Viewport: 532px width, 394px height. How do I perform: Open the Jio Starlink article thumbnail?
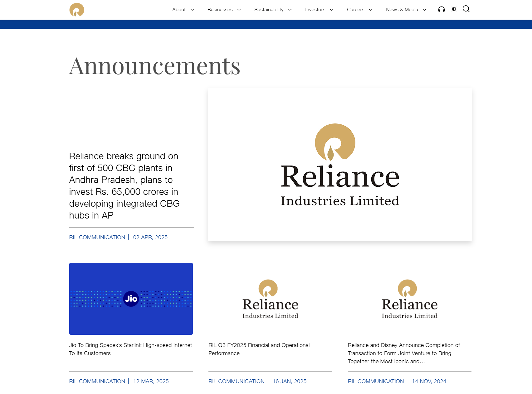131,299
